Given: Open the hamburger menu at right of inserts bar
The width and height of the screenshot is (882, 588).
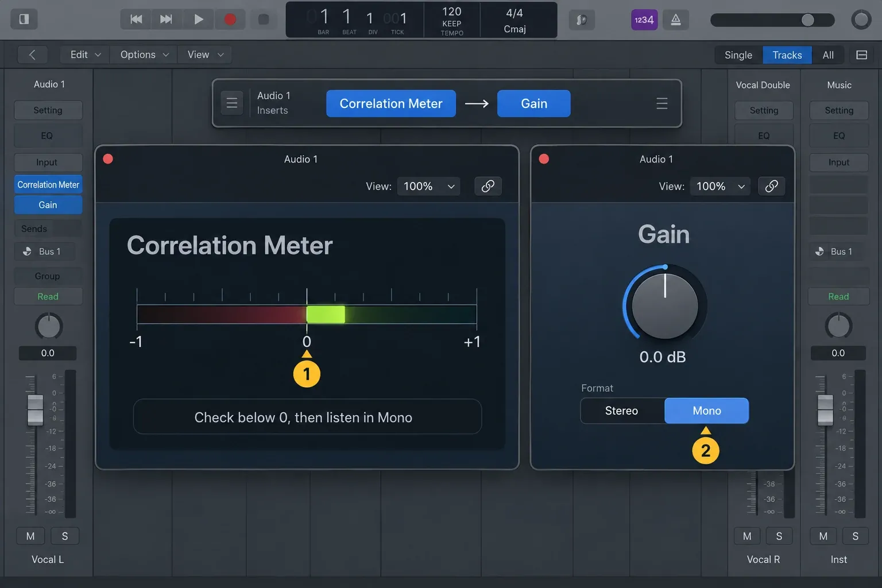Looking at the screenshot, I should (x=662, y=103).
